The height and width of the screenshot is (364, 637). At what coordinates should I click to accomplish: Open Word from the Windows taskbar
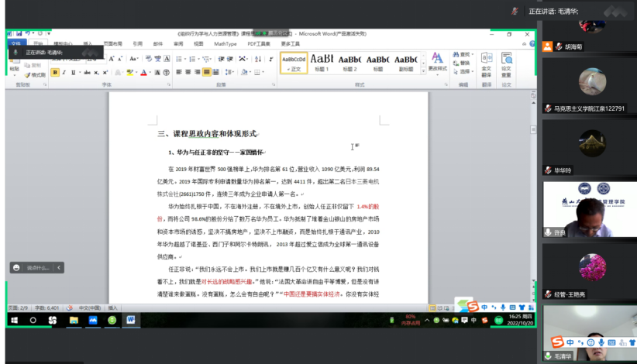click(129, 320)
